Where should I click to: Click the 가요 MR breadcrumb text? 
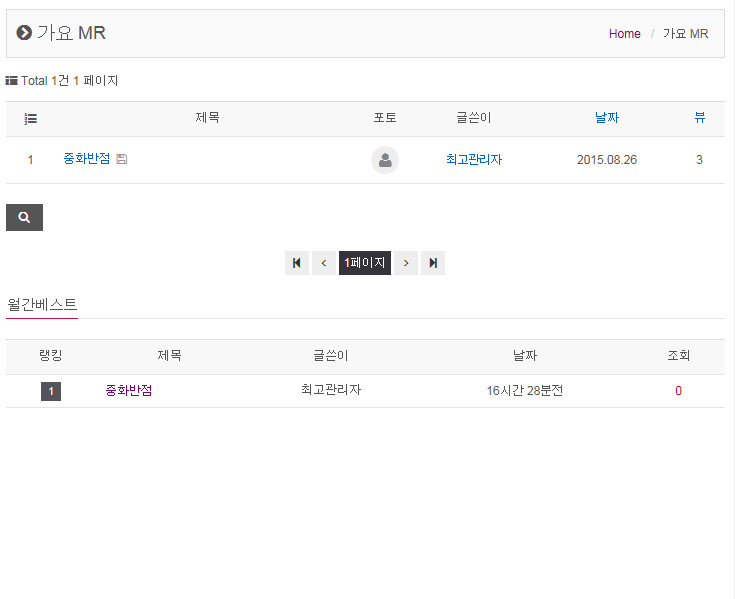coord(685,34)
